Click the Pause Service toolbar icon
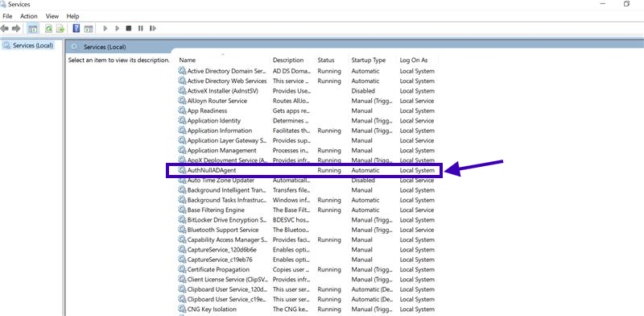This screenshot has height=316, width=644. coord(140,28)
